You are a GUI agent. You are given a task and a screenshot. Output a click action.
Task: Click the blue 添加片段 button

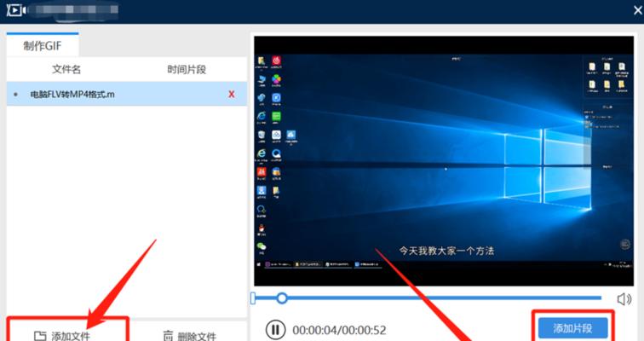click(x=573, y=328)
